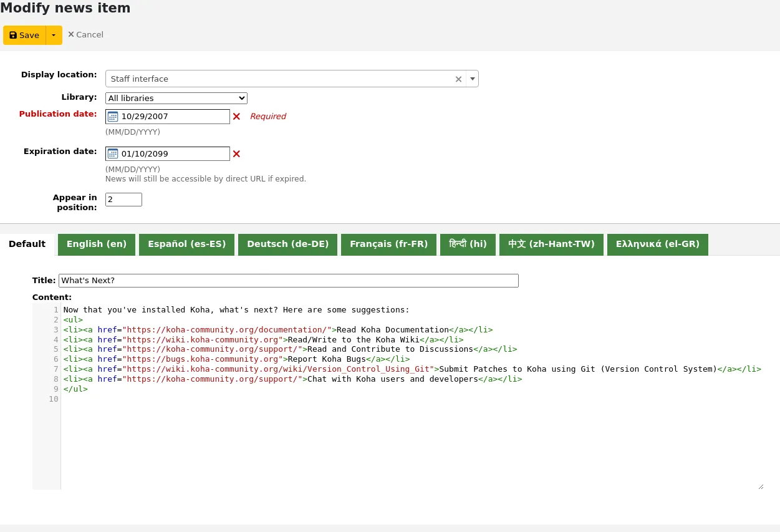Switch to the हिन्दी (hi) tab
Viewport: 780px width, 532px height.
click(468, 244)
